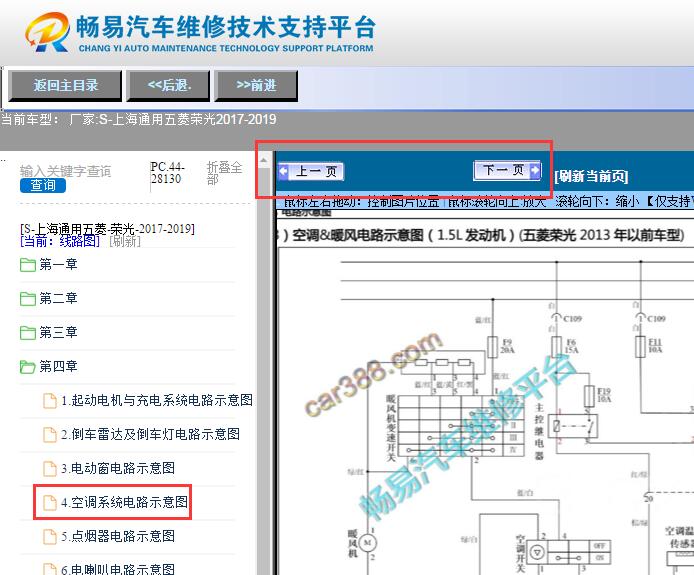
Task: Go back with the <<后退 button
Action: pos(168,85)
